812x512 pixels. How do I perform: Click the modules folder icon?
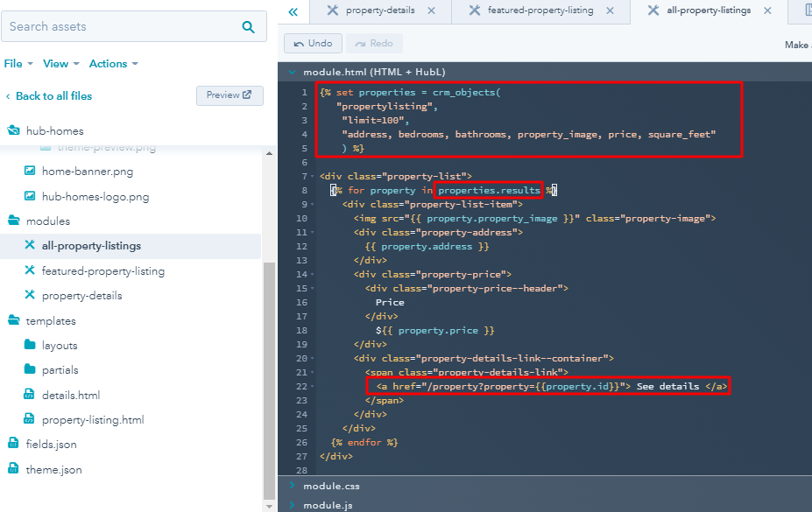click(x=14, y=221)
